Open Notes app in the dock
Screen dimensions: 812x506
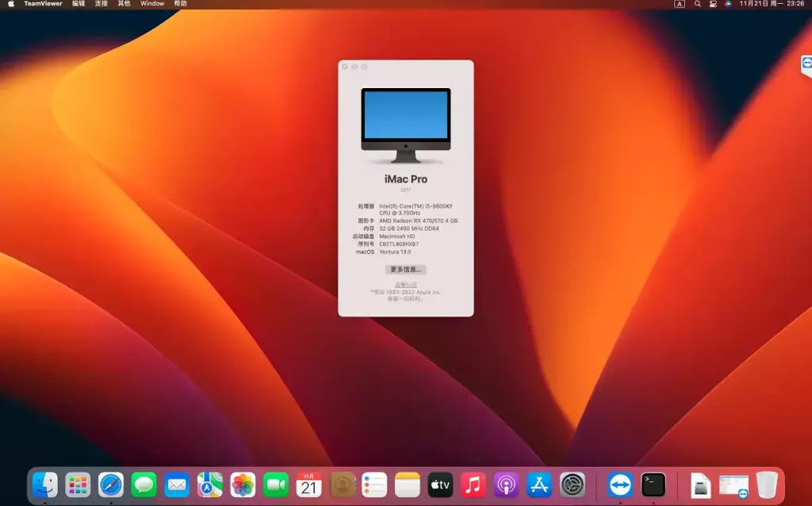(408, 485)
